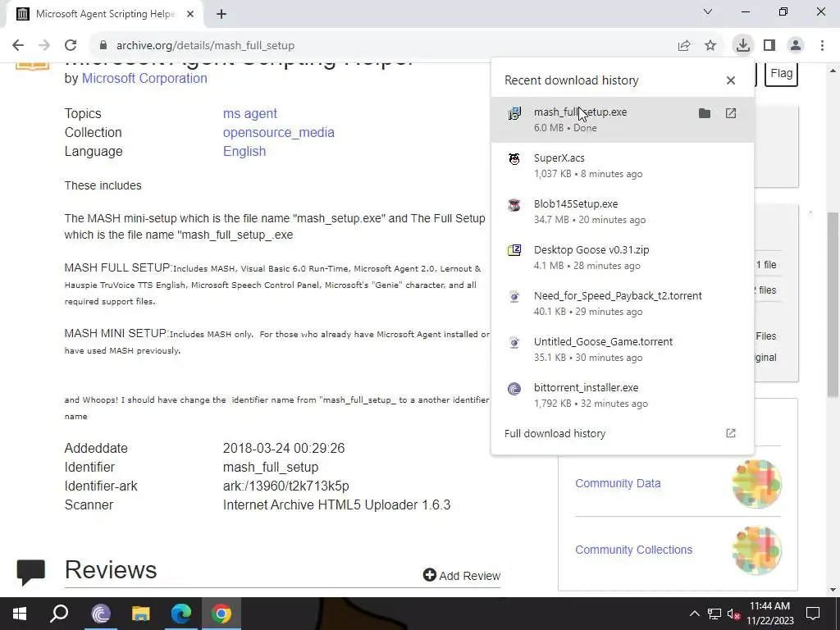Screen dimensions: 840x630
Task: Open full download history external icon
Action: 731,433
